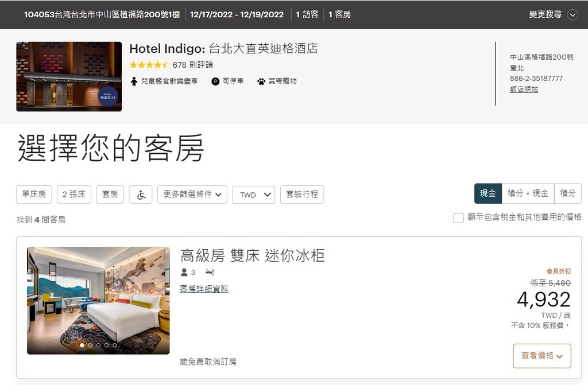Click the 1 客房 room count
The image size is (588, 385).
pos(339,14)
